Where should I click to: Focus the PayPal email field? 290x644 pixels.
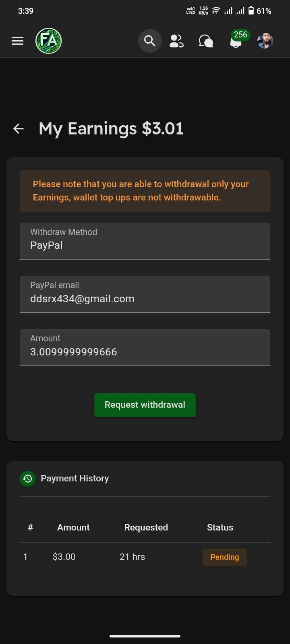pos(145,294)
